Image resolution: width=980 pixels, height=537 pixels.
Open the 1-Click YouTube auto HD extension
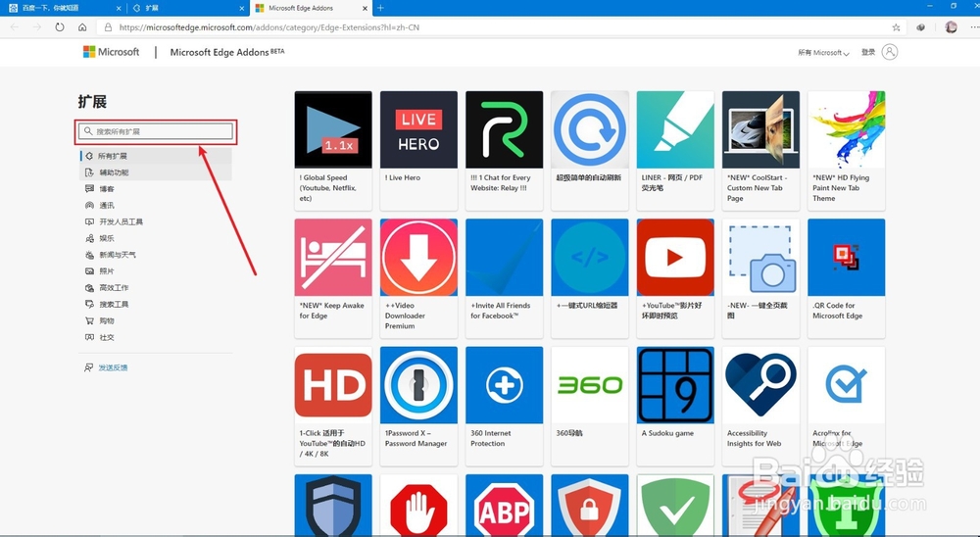(333, 406)
